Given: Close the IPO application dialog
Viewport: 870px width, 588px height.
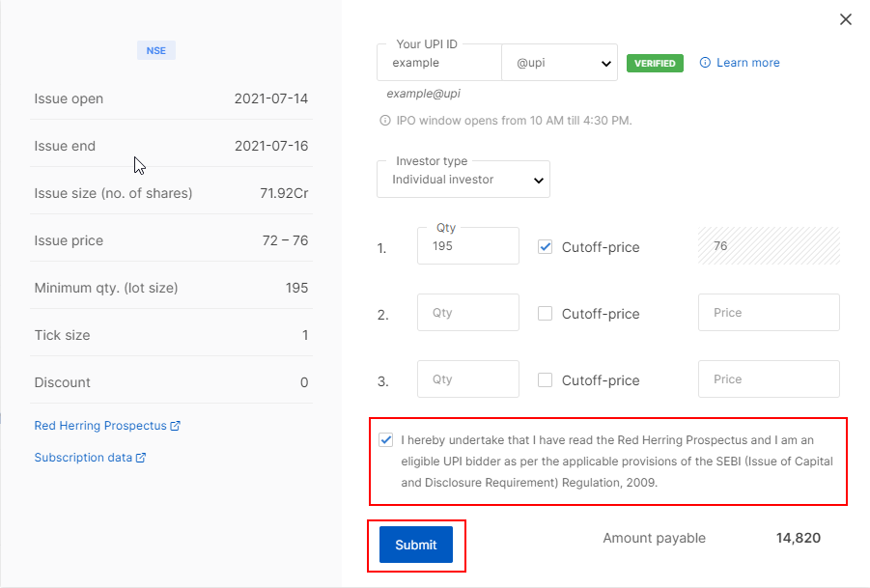Looking at the screenshot, I should [846, 19].
